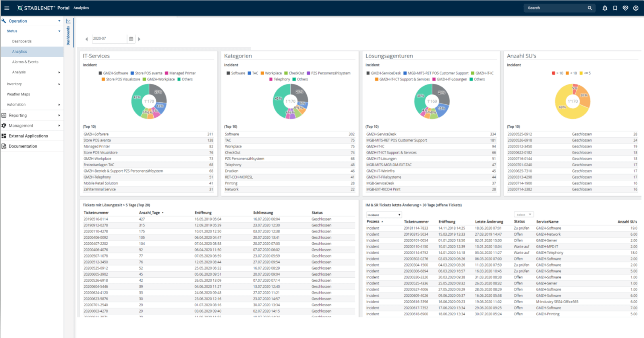
Task: Select the MGB-ServiceDesk row
Action: coord(431,183)
